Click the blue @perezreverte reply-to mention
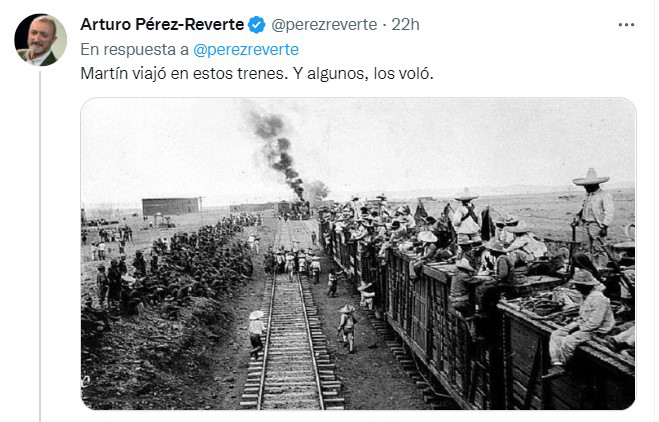The height and width of the screenshot is (422, 659). 246,50
